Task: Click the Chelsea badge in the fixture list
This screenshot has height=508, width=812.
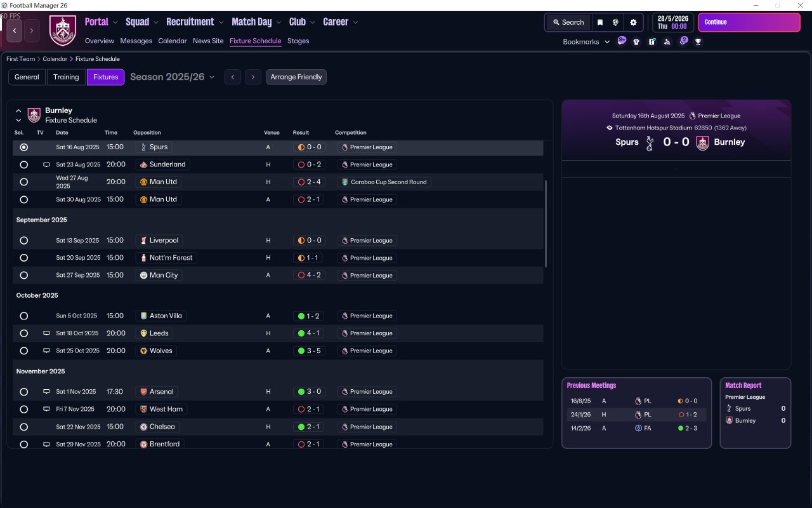Action: 144,427
